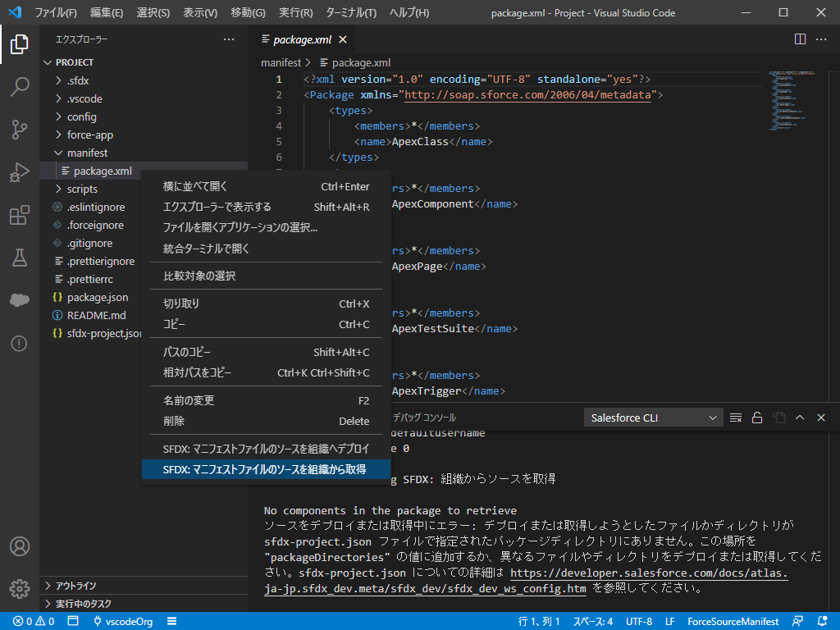Screen dimensions: 840x630
Task: Toggle the notifications bell in status bar
Action: click(823, 621)
